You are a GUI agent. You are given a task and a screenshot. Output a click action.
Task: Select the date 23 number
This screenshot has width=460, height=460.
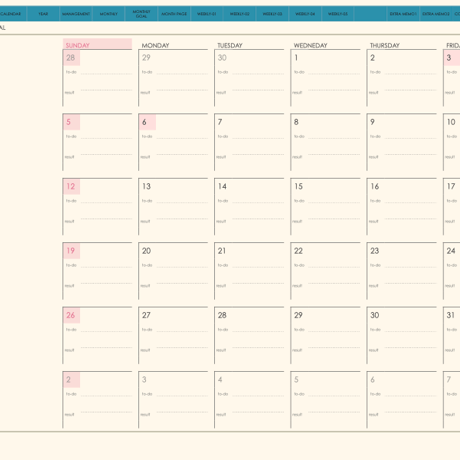point(375,251)
